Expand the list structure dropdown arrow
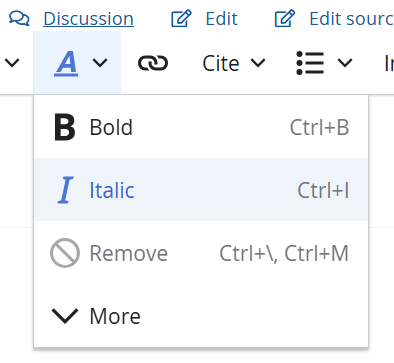The image size is (394, 363). (345, 63)
